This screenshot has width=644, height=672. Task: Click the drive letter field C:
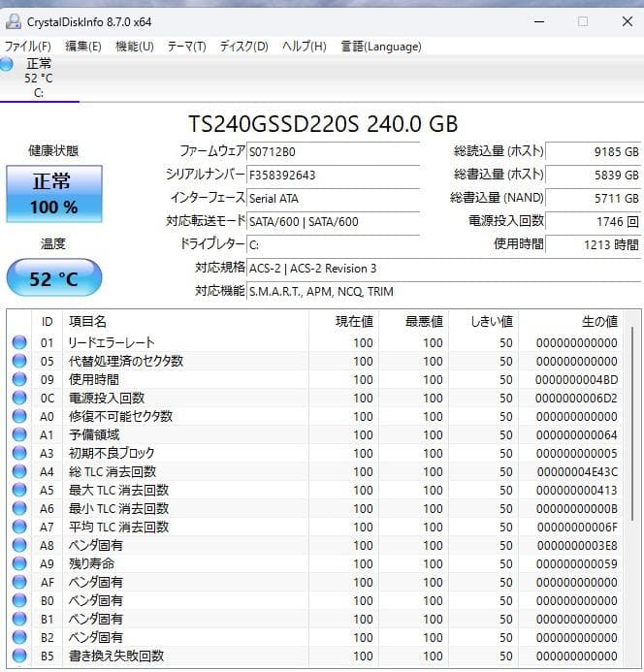(x=333, y=244)
